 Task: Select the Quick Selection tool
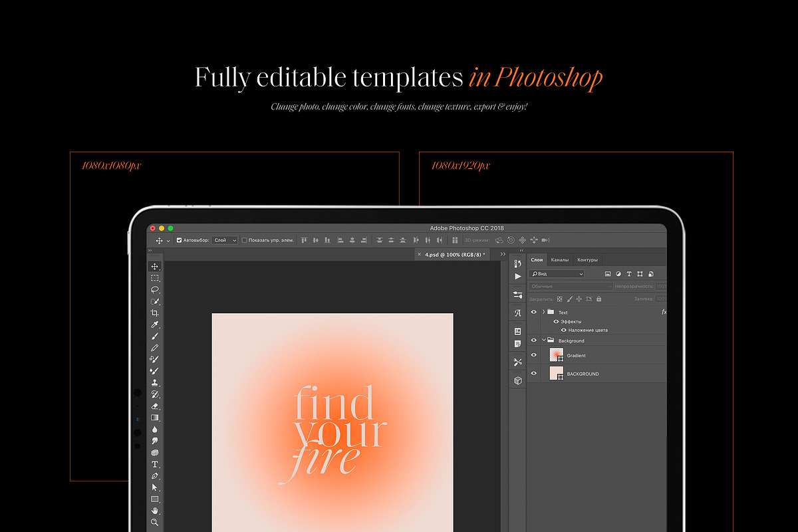tap(155, 301)
